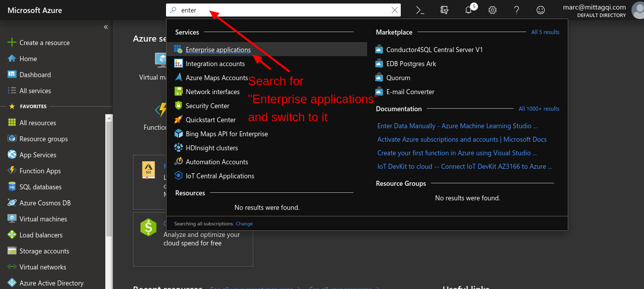Image resolution: width=644 pixels, height=289 pixels.
Task: Open the help question mark icon
Action: click(517, 10)
